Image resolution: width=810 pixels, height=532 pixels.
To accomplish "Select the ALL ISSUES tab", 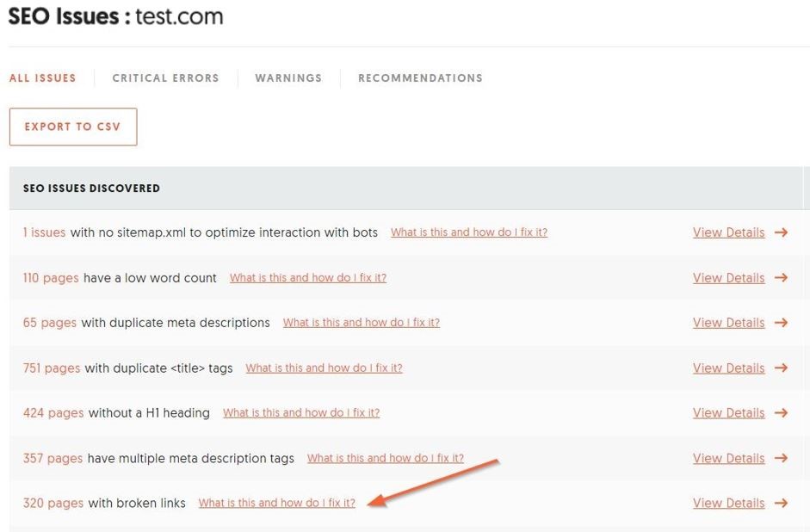I will (42, 77).
